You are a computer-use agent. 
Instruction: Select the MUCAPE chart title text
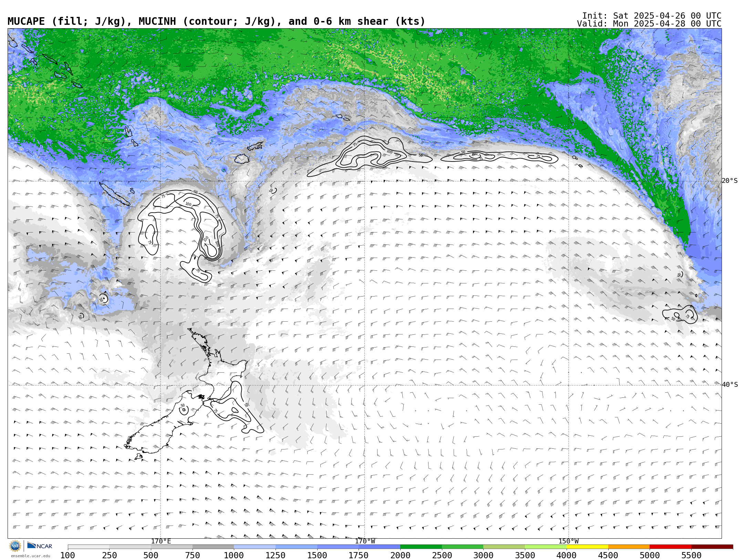[216, 21]
